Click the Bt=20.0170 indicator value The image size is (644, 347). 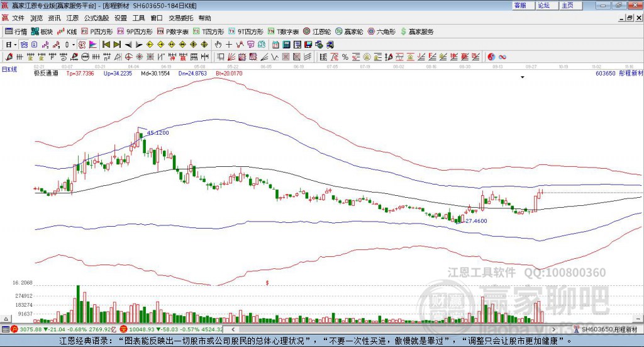[x=229, y=73]
